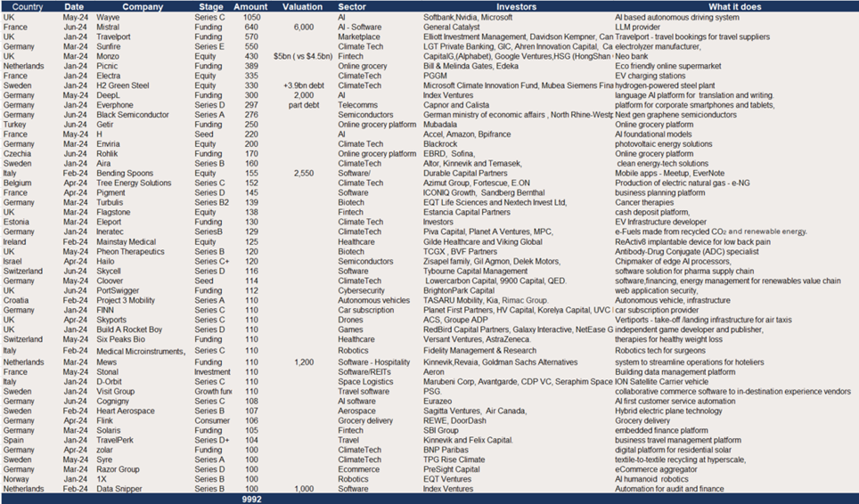Viewport: 859px width, 504px height.
Task: Select the Picnic company cell
Action: [107, 66]
